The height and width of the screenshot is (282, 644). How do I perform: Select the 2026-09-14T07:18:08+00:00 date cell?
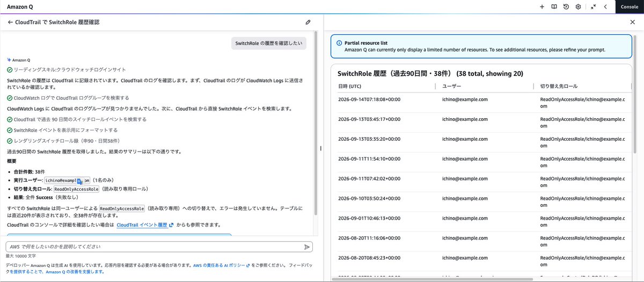[x=369, y=99]
